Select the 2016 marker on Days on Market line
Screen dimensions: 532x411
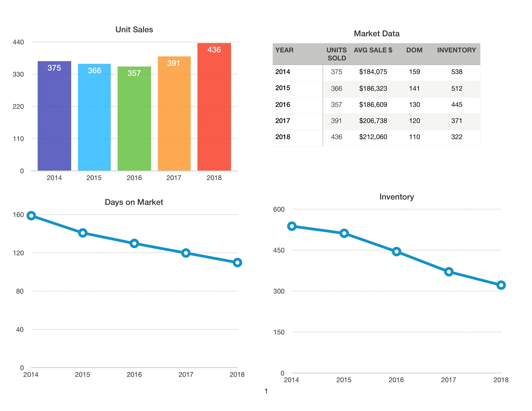(134, 243)
